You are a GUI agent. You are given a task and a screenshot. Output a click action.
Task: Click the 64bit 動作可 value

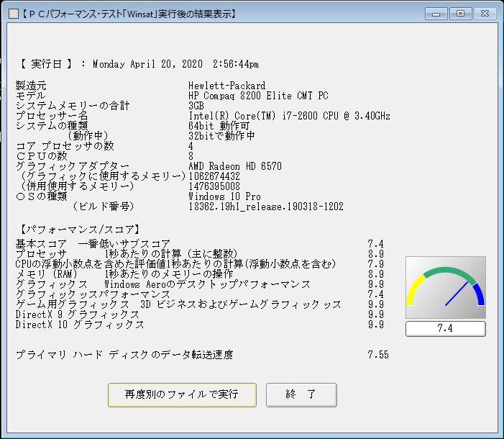(219, 126)
